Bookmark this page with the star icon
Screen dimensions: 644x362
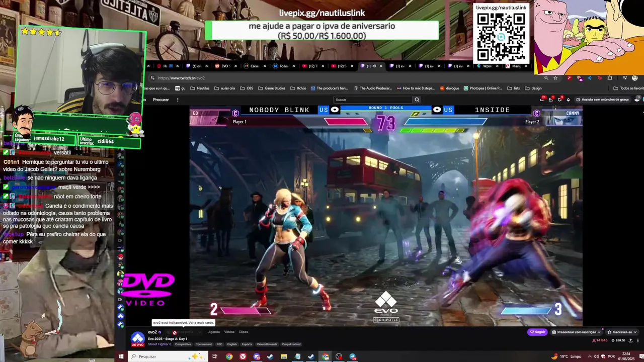555,78
